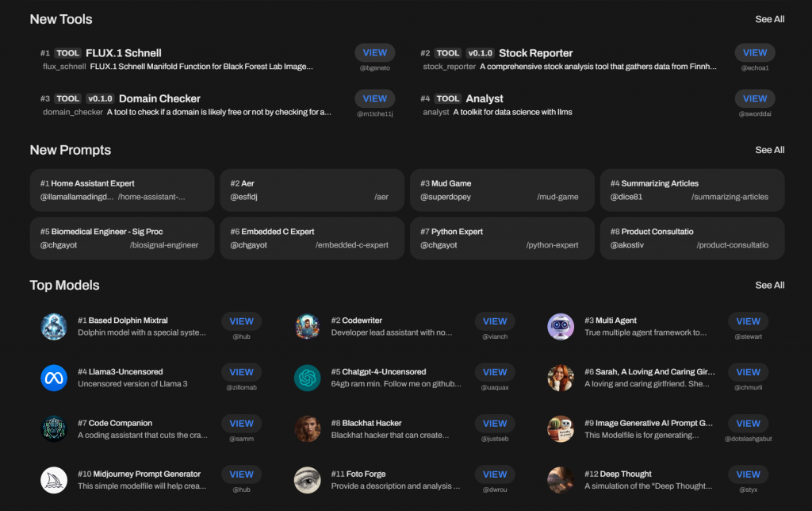Click the Domain Checker title
This screenshot has height=511, width=812.
pos(159,98)
